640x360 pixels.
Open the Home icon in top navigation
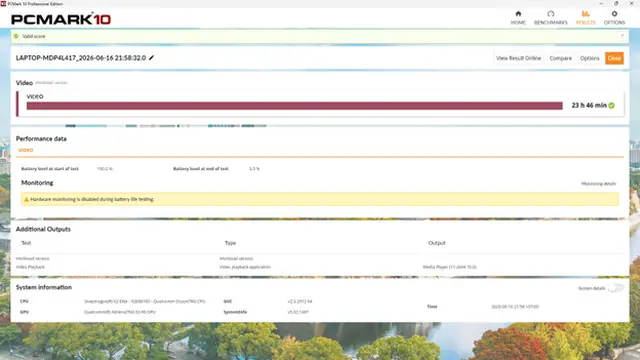pyautogui.click(x=518, y=14)
